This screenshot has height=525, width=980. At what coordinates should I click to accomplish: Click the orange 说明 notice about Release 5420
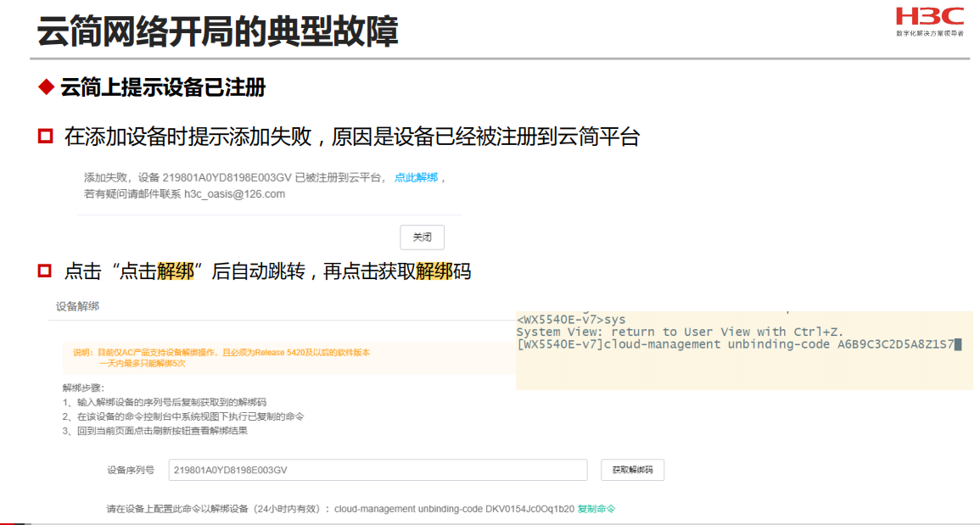click(221, 353)
